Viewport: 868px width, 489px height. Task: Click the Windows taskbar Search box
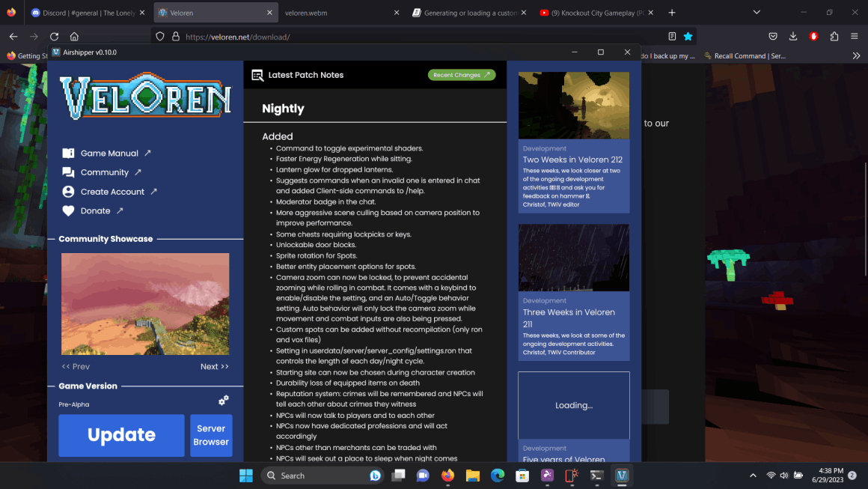(323, 476)
